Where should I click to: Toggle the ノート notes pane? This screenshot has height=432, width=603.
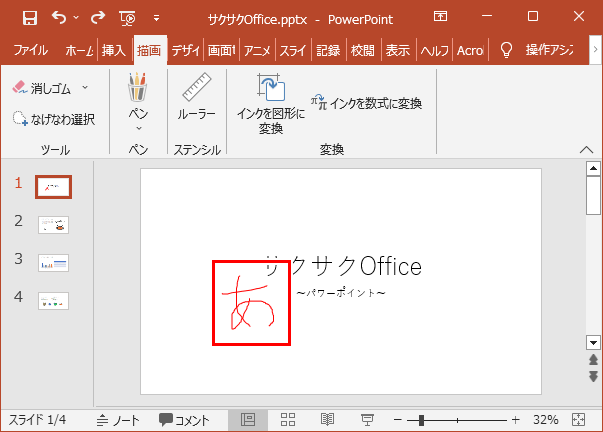click(x=118, y=420)
